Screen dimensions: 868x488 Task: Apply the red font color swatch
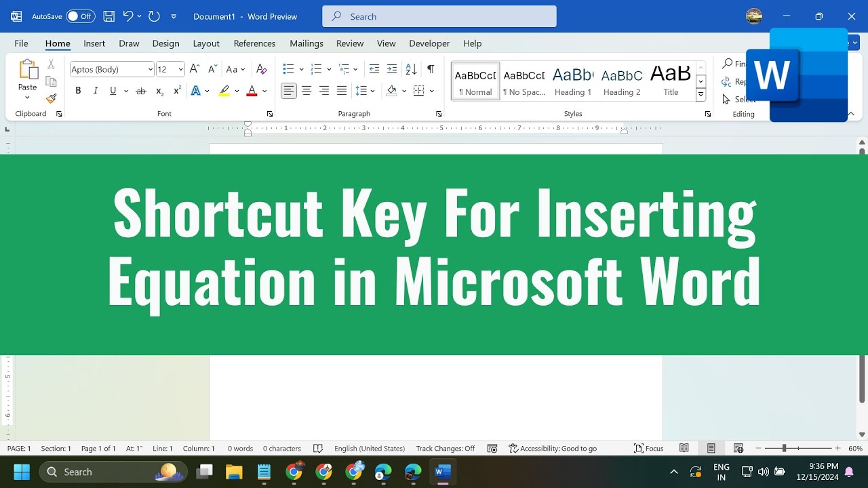pos(252,91)
